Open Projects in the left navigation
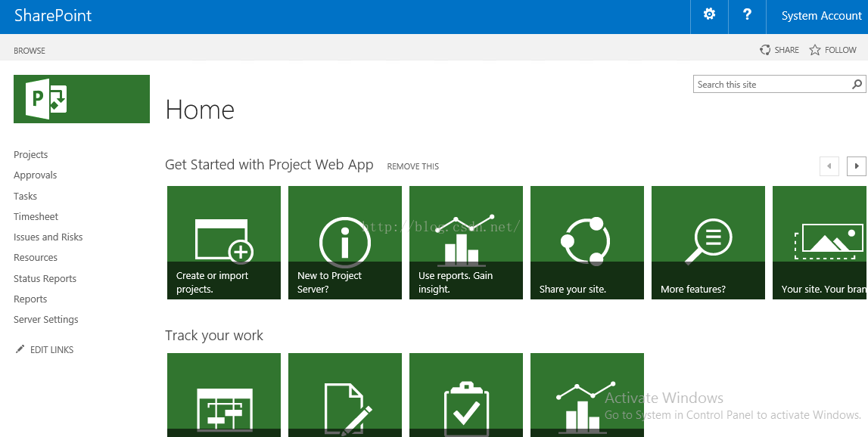Screen dimensions: 868x437 click(x=30, y=155)
